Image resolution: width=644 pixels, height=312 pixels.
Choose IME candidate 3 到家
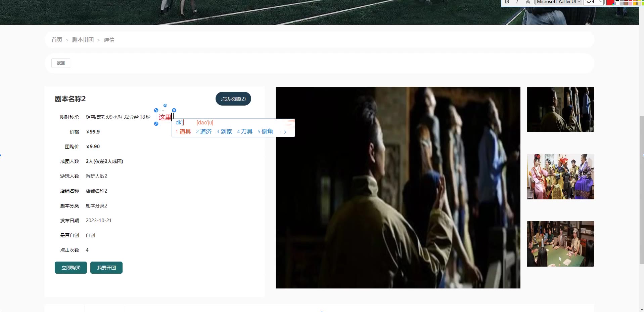(x=224, y=131)
